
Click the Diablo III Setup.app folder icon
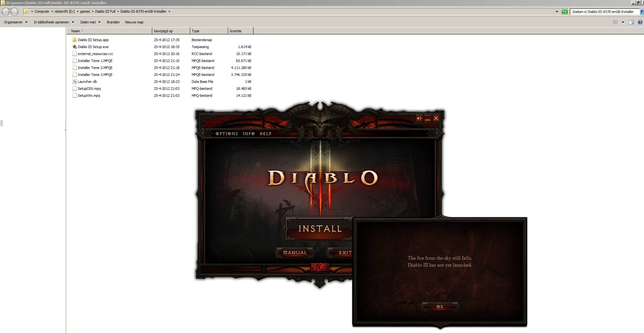(x=75, y=40)
